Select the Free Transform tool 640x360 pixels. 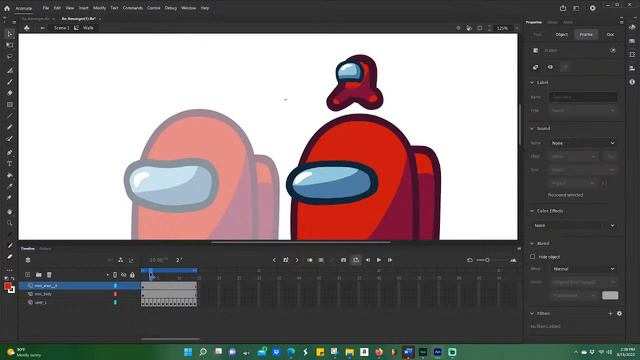point(10,45)
